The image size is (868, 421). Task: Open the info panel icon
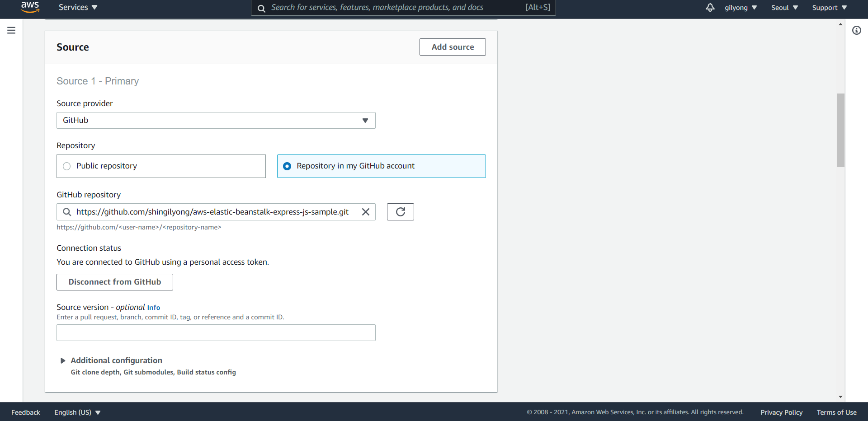857,30
